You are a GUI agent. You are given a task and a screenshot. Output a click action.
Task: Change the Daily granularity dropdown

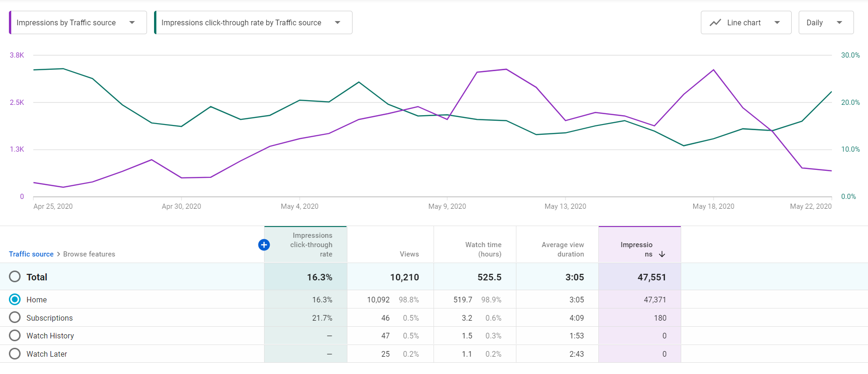tap(825, 22)
